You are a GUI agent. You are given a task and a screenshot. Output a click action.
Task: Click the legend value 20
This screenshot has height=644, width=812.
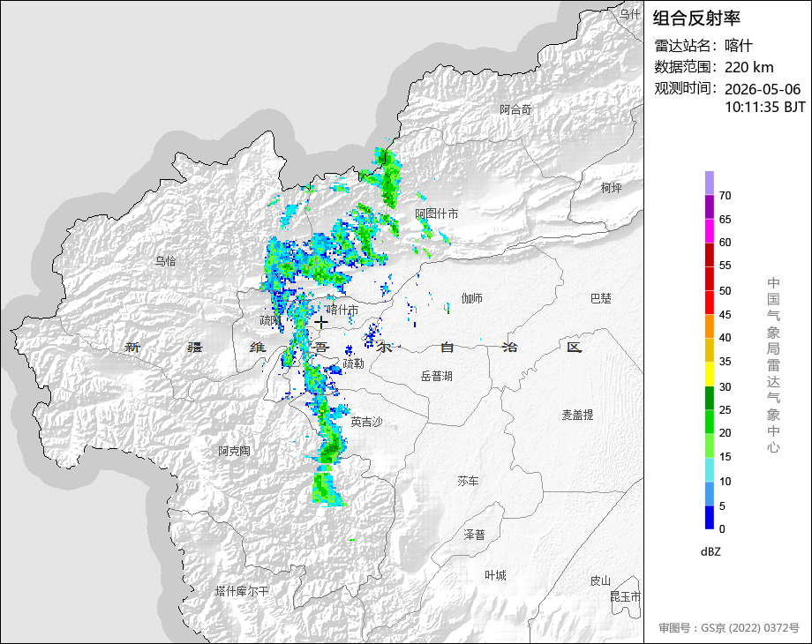(725, 433)
